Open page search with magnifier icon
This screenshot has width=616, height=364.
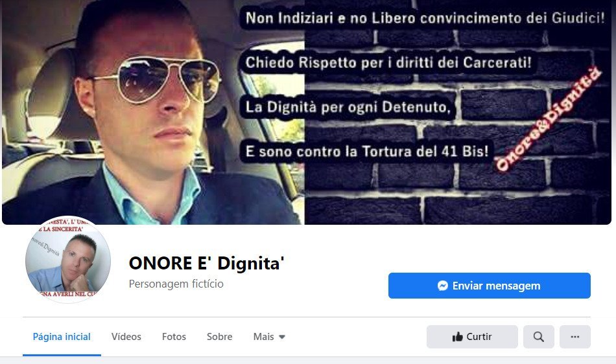tap(539, 337)
